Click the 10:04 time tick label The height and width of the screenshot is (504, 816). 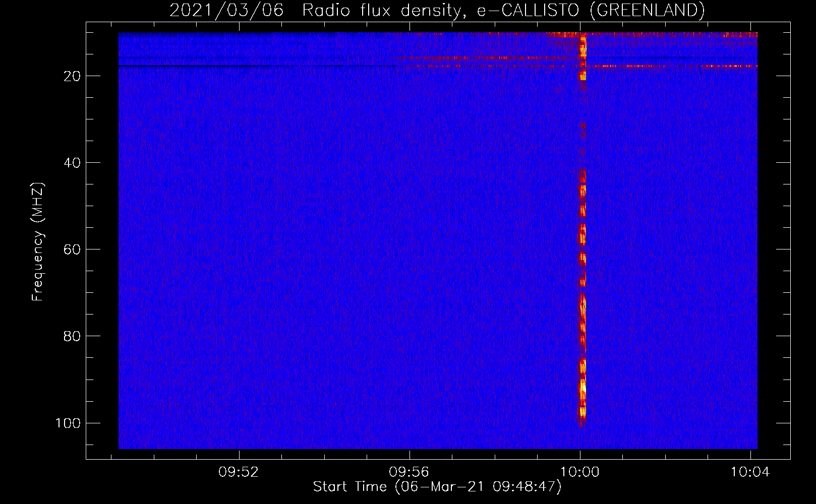(x=750, y=472)
